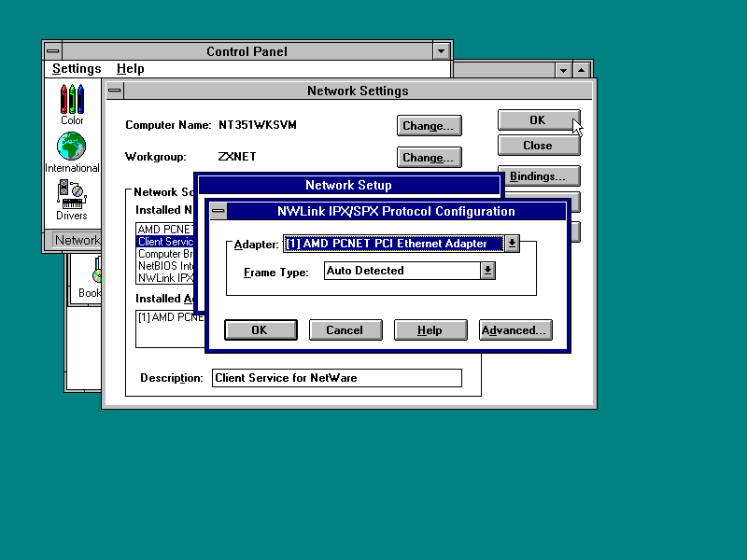The image size is (747, 560).
Task: Open Advanced NWLink settings
Action: (x=515, y=330)
